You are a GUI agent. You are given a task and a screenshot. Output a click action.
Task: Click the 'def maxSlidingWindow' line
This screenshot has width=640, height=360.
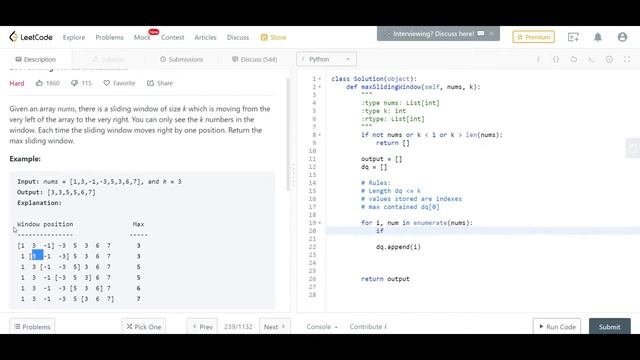(413, 87)
